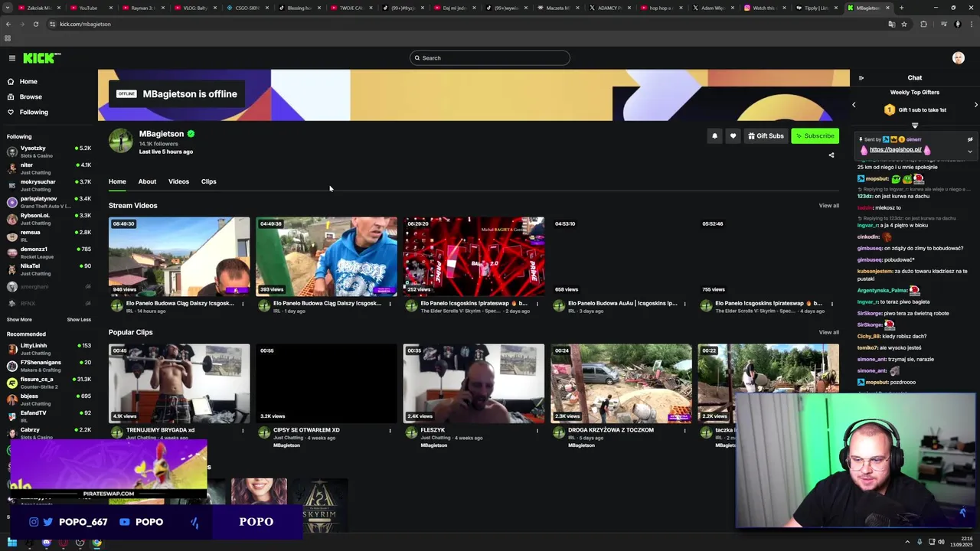Open the Skyrim category card
The height and width of the screenshot is (551, 980).
point(320,504)
